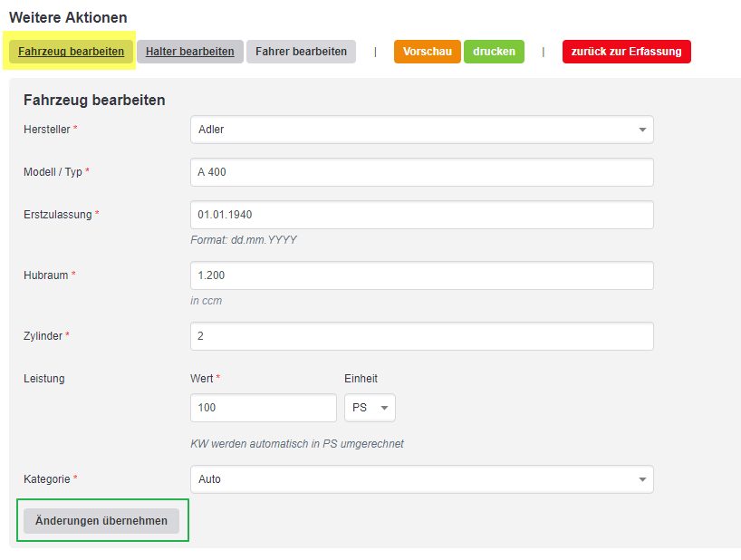
Task: Open the Einheit PS dropdown
Action: [370, 408]
